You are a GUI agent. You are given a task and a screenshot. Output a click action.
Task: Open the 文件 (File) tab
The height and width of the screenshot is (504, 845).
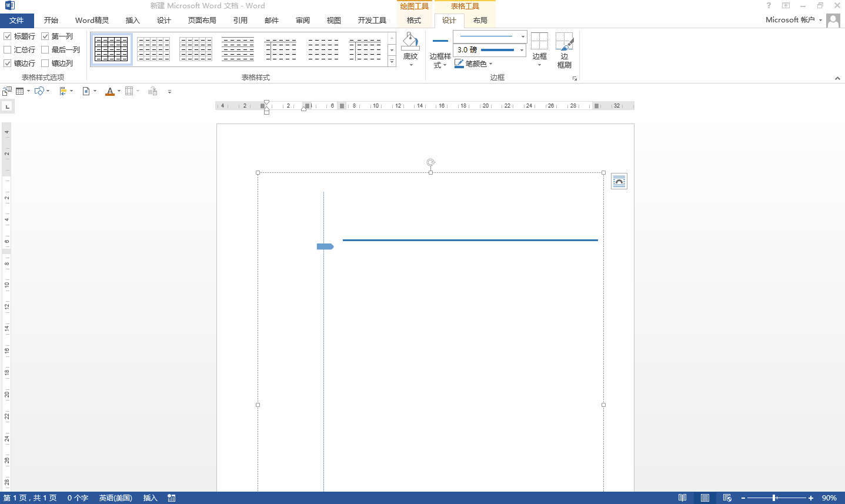click(x=17, y=21)
